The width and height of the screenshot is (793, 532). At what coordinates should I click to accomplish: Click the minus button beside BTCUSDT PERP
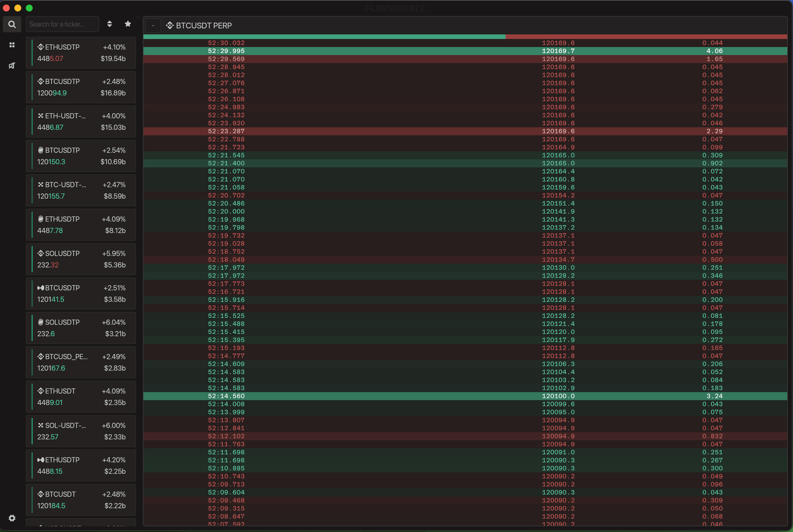153,26
